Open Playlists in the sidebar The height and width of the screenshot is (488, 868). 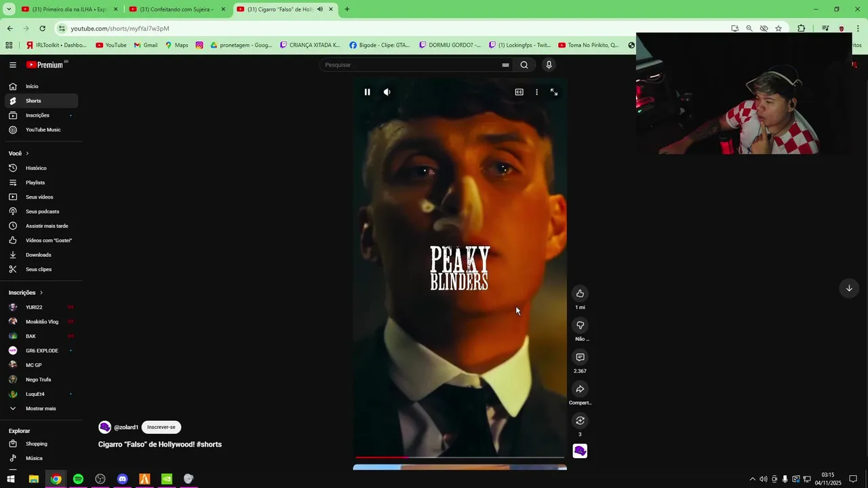[x=41, y=182]
